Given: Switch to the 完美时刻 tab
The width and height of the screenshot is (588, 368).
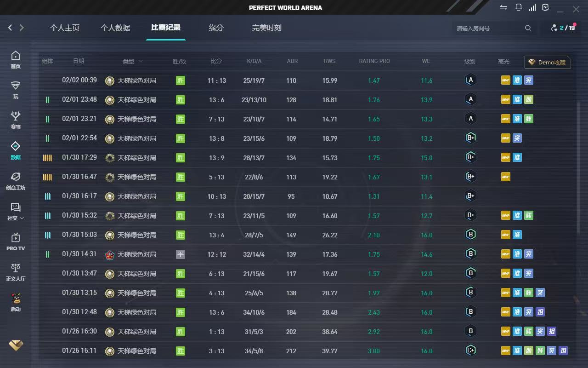Looking at the screenshot, I should 266,28.
